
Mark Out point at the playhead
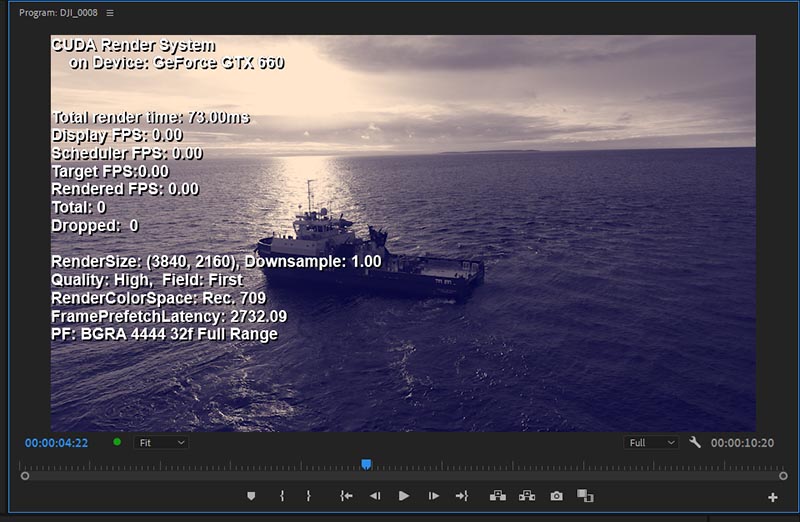(x=308, y=496)
